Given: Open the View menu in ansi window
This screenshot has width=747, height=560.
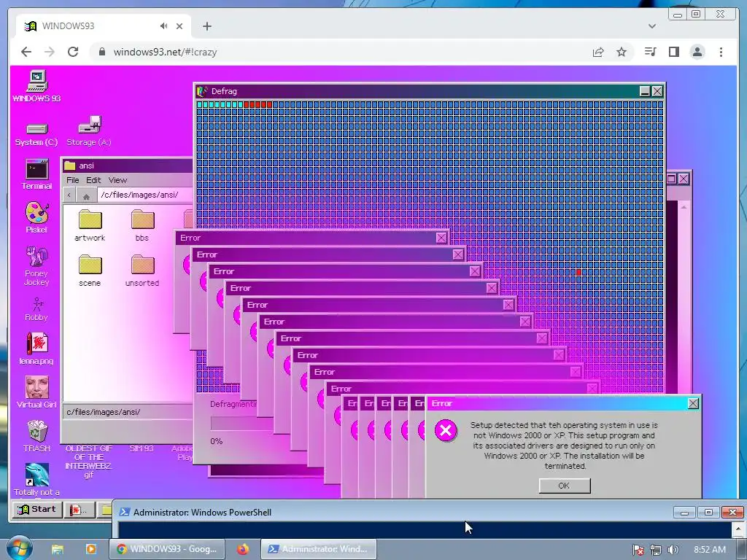Looking at the screenshot, I should coord(117,180).
